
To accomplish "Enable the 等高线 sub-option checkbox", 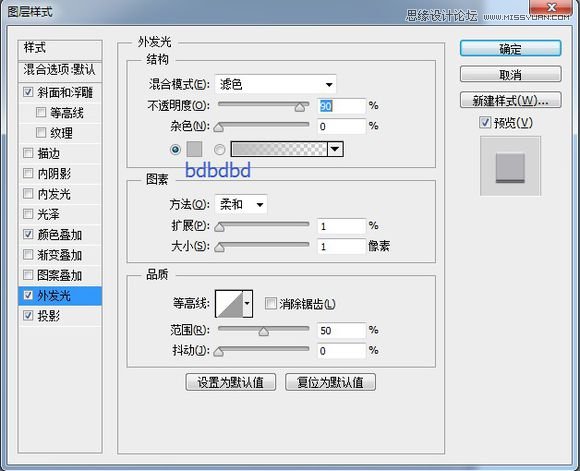I will (x=41, y=112).
